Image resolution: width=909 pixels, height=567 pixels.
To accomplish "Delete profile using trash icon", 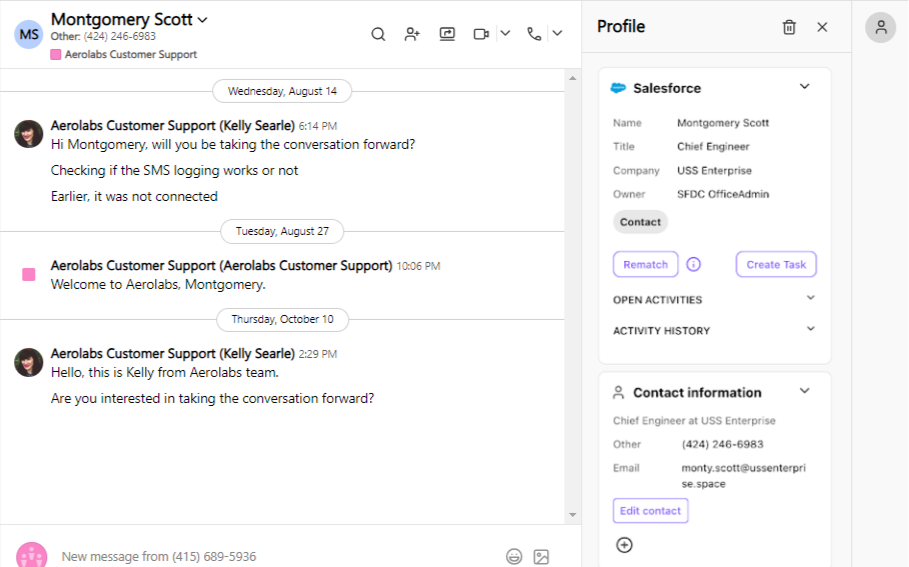I will coord(789,27).
